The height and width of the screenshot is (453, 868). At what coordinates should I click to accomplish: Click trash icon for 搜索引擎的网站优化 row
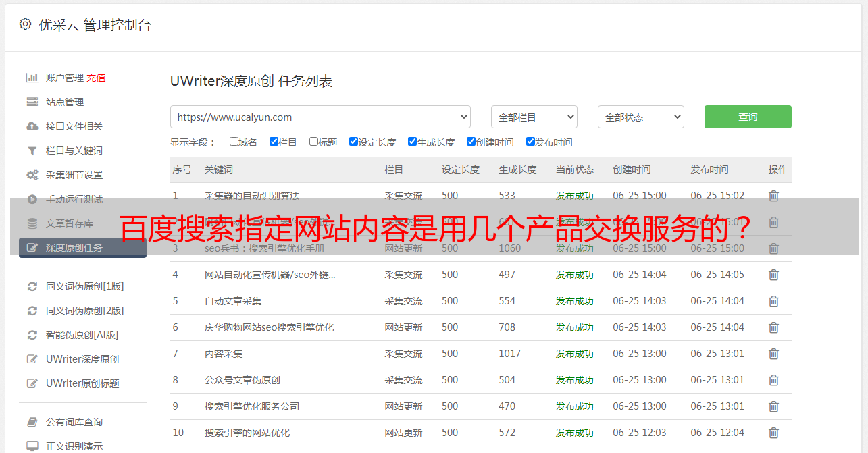(773, 433)
